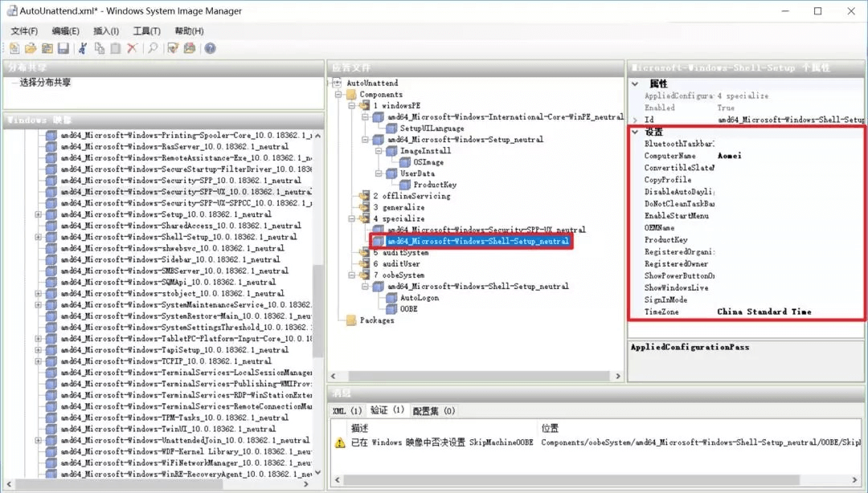Click the Cut scissors icon
The width and height of the screenshot is (868, 493).
[x=82, y=48]
